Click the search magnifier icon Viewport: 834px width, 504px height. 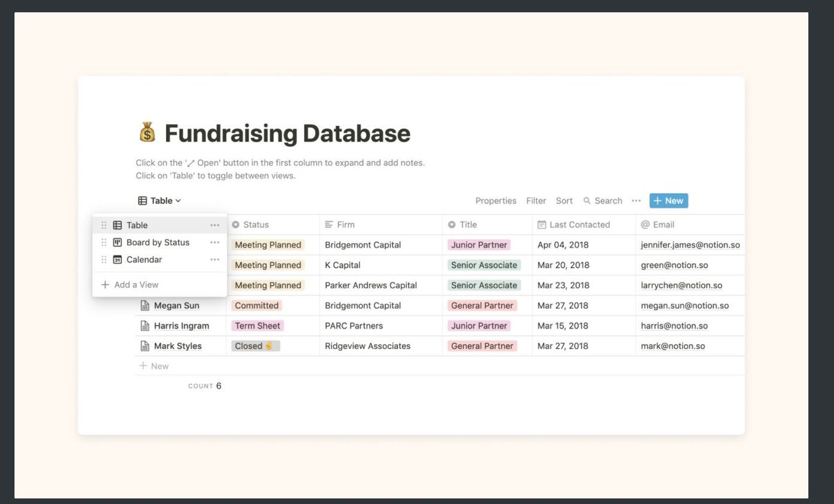(587, 201)
